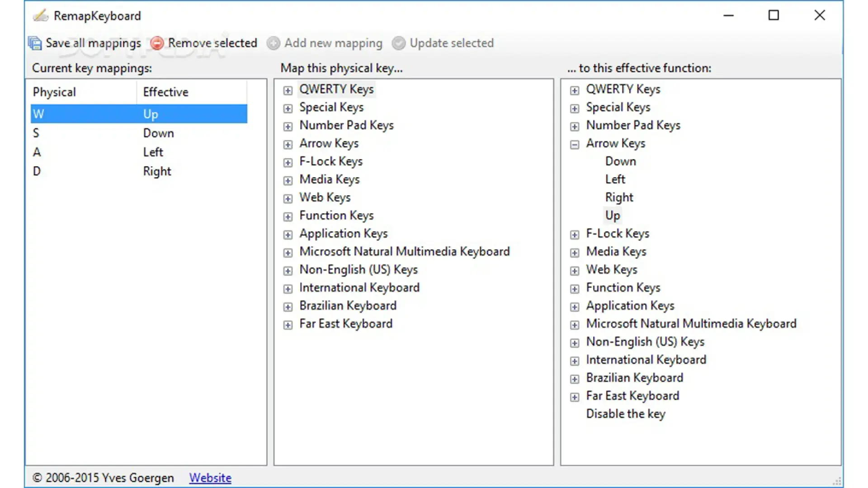
Task: Click the Save all mappings disk icon
Action: point(35,43)
